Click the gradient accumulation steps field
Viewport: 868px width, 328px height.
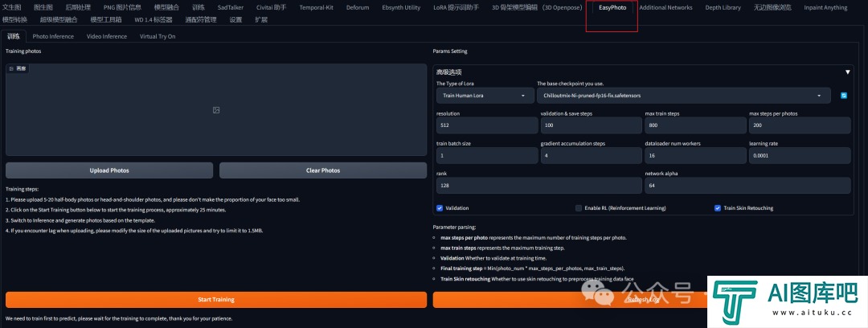click(592, 155)
